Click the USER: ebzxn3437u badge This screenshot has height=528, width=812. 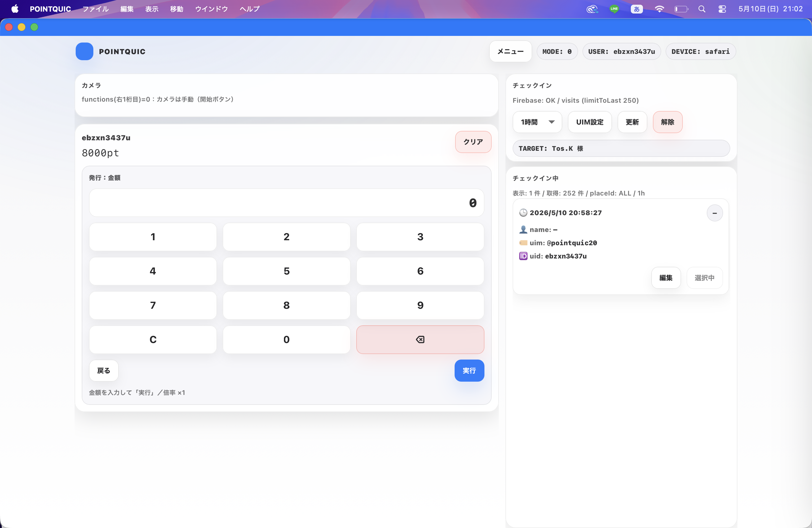tap(622, 52)
